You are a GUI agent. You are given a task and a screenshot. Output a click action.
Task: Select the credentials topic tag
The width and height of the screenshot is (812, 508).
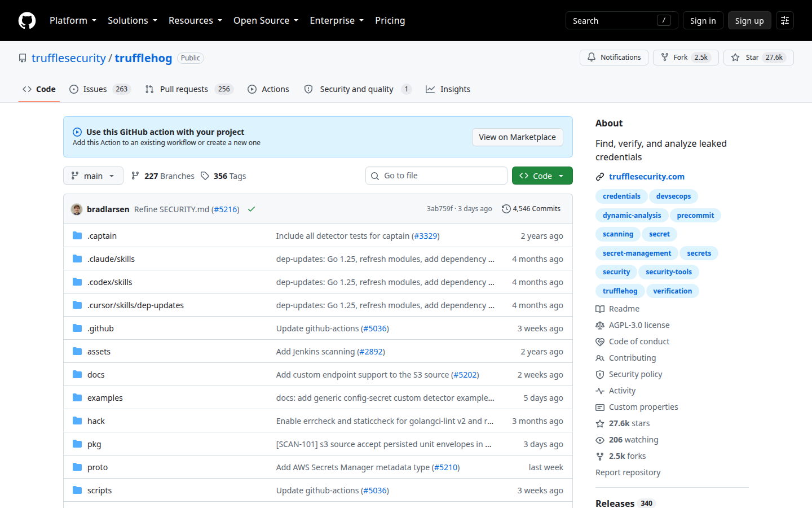click(x=621, y=196)
